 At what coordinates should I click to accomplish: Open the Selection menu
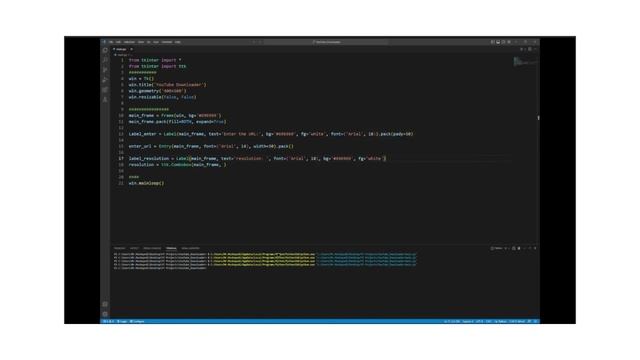click(x=129, y=42)
